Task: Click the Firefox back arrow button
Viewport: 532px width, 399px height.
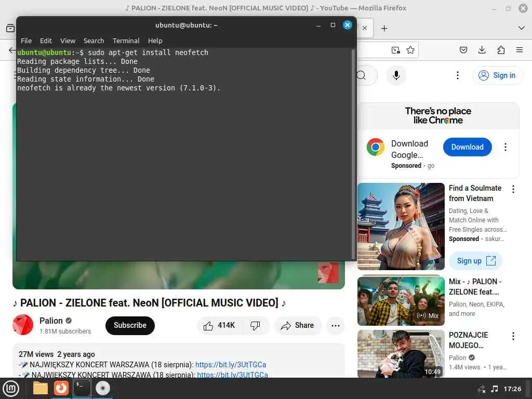Action: tap(12, 50)
